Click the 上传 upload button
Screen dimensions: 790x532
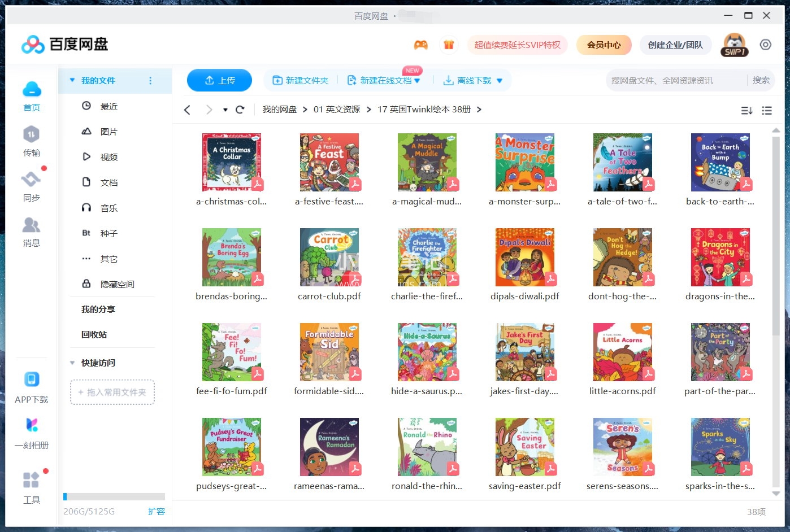coord(219,80)
